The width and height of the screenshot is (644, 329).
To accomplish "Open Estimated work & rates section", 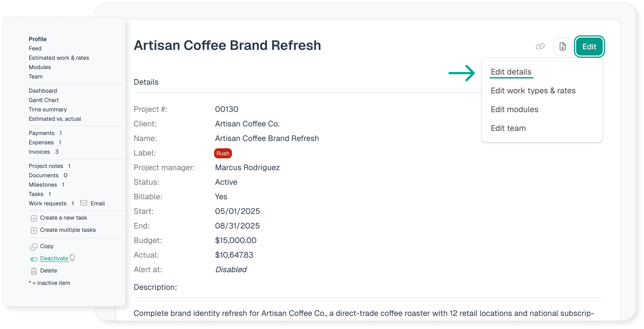I will (59, 58).
